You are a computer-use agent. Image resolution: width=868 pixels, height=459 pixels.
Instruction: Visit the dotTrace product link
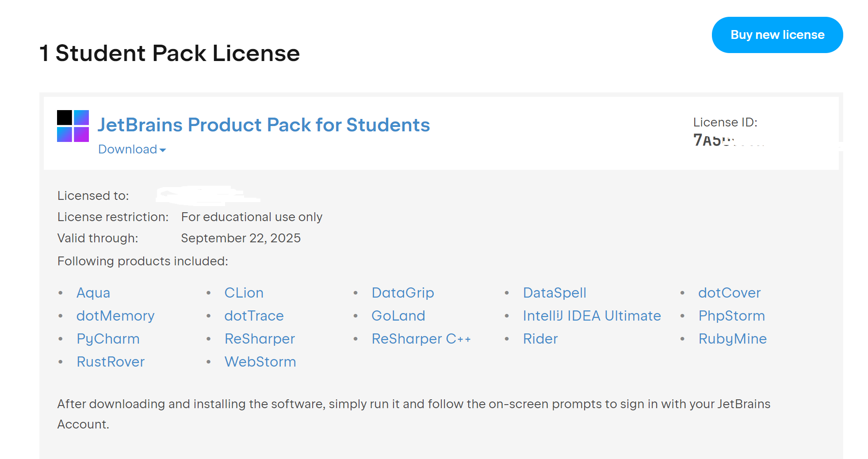click(x=254, y=316)
